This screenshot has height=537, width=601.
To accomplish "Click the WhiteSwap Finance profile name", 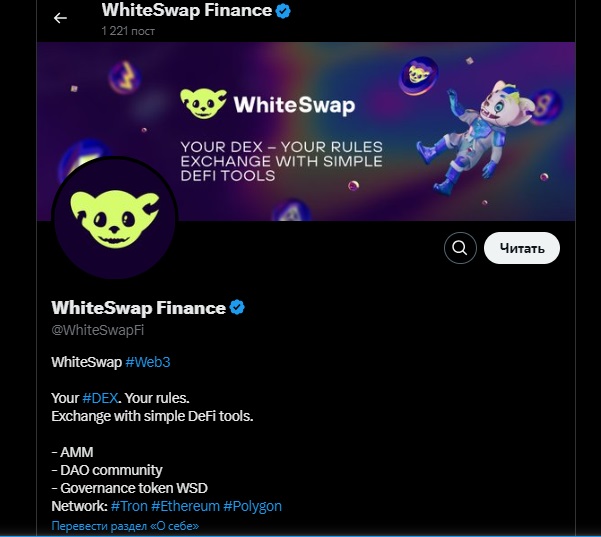I will [138, 307].
